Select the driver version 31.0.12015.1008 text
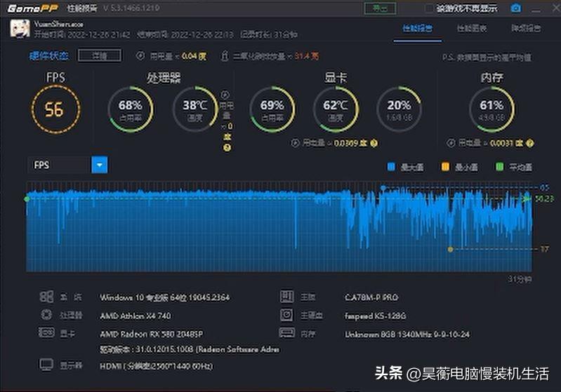 click(190, 349)
